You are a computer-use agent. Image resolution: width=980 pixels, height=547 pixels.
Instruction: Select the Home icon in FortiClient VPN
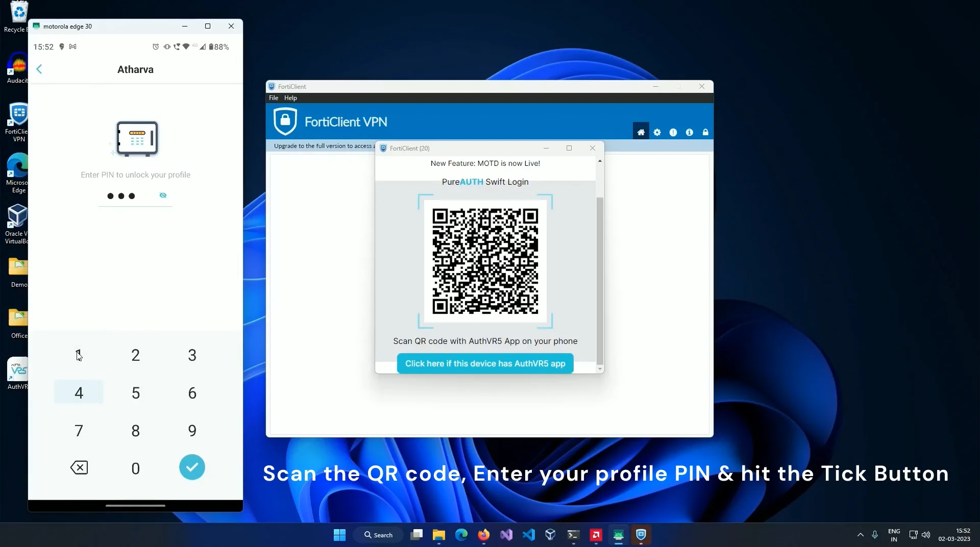pyautogui.click(x=641, y=132)
